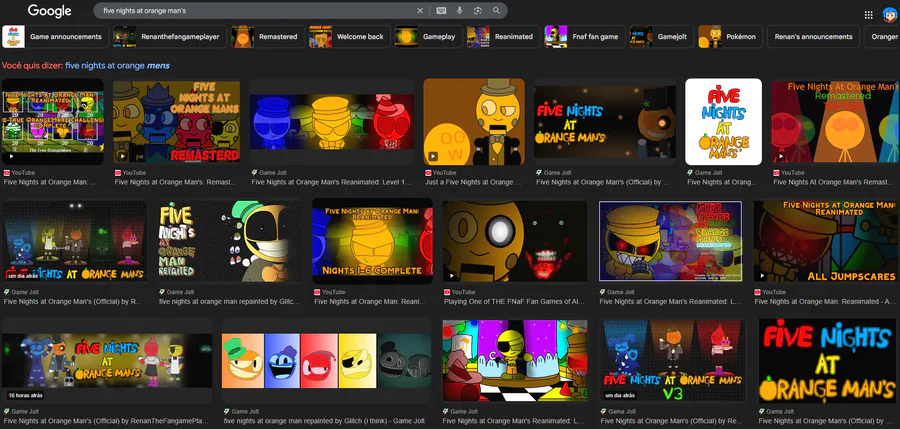Open the All Jumpscares video thumbnail
The height and width of the screenshot is (429, 900).
click(x=827, y=241)
